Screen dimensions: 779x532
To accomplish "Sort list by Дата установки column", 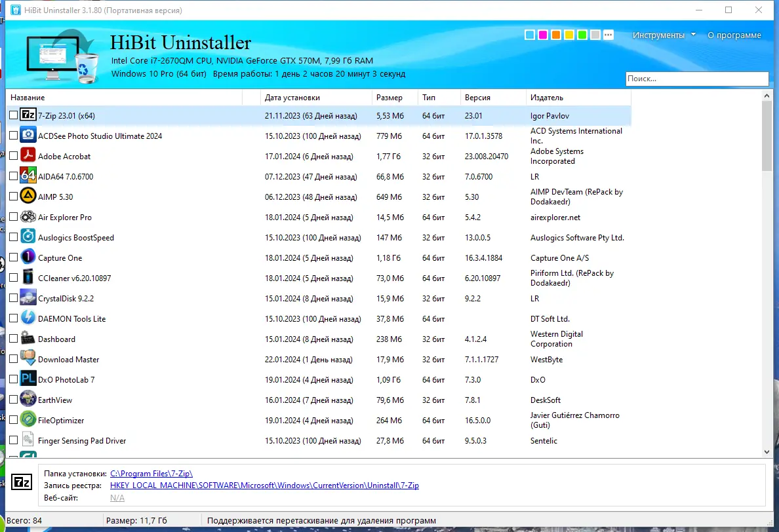I will click(x=316, y=98).
